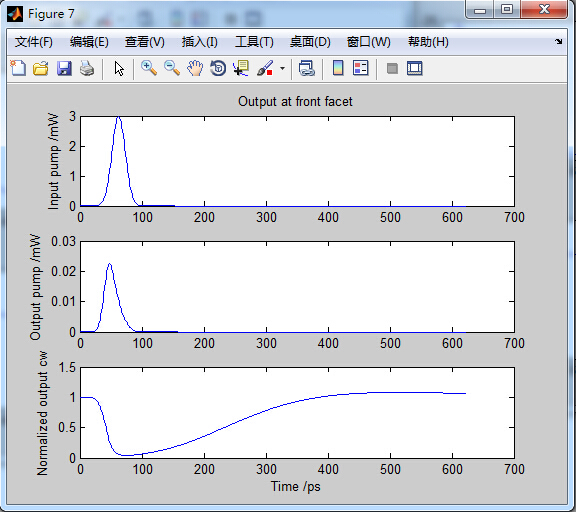Image resolution: width=576 pixels, height=512 pixels.
Task: Insert a Legend using the toolbar icon
Action: click(x=361, y=68)
